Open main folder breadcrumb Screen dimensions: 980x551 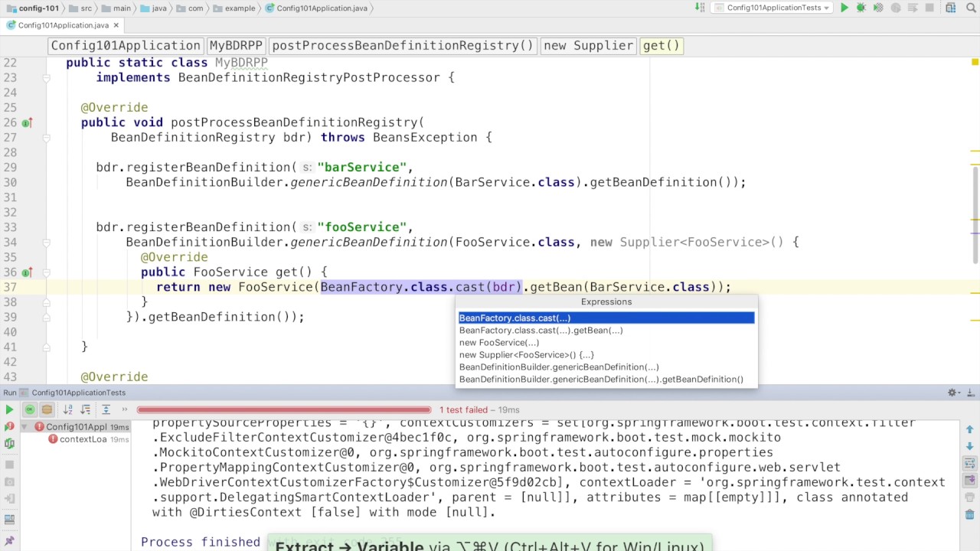click(116, 8)
